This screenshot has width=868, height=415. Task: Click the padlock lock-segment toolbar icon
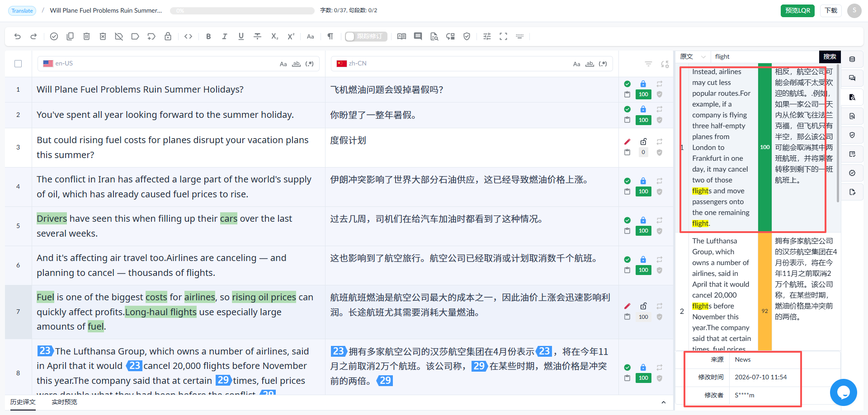coord(168,37)
